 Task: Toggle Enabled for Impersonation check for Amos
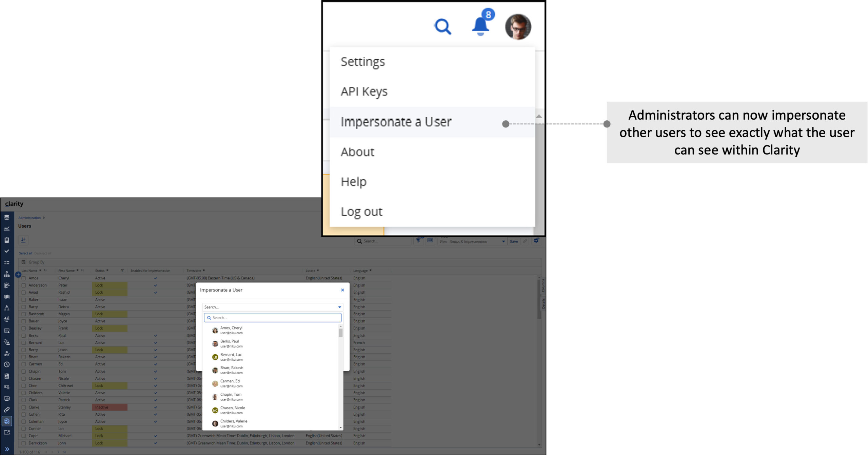pos(156,278)
